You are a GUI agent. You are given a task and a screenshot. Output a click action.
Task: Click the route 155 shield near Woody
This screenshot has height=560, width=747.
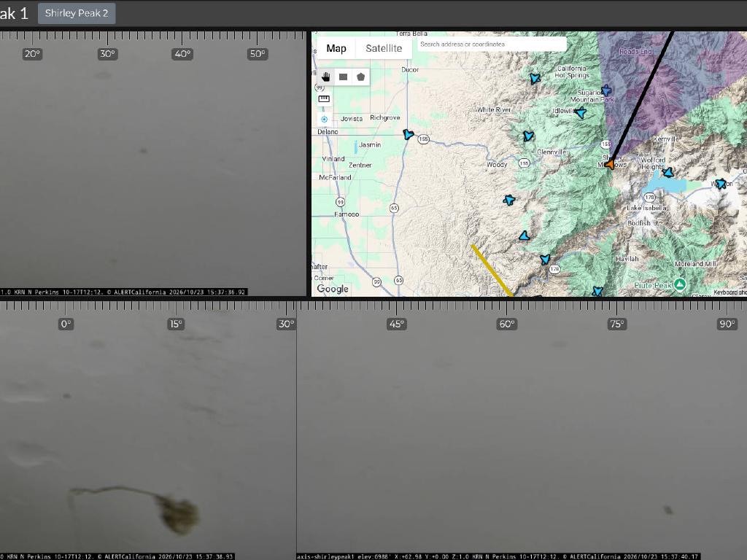(524, 163)
